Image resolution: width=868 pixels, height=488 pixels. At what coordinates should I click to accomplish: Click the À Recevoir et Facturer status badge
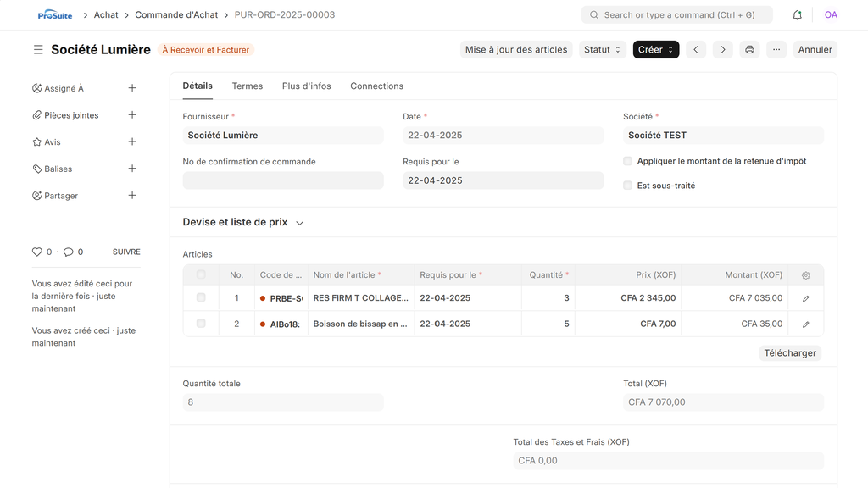(206, 50)
